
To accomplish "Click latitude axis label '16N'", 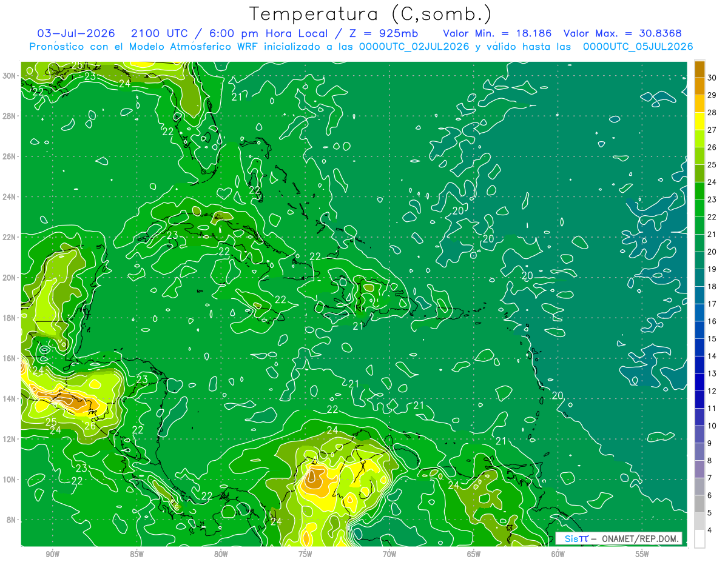I will click(10, 358).
